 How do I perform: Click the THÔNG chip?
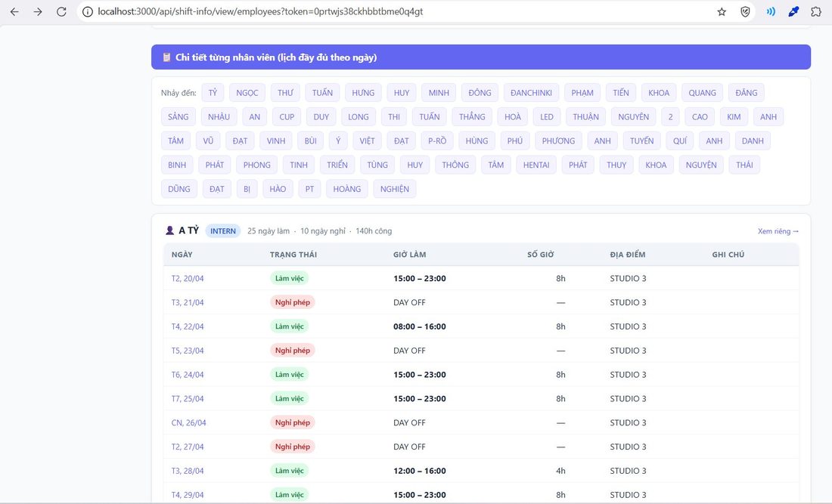click(455, 165)
